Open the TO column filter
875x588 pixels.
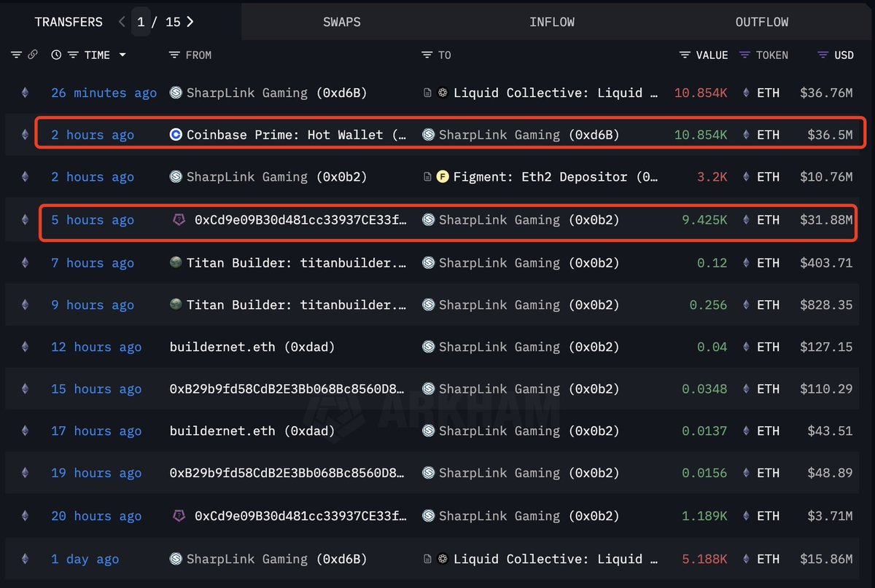pyautogui.click(x=427, y=55)
